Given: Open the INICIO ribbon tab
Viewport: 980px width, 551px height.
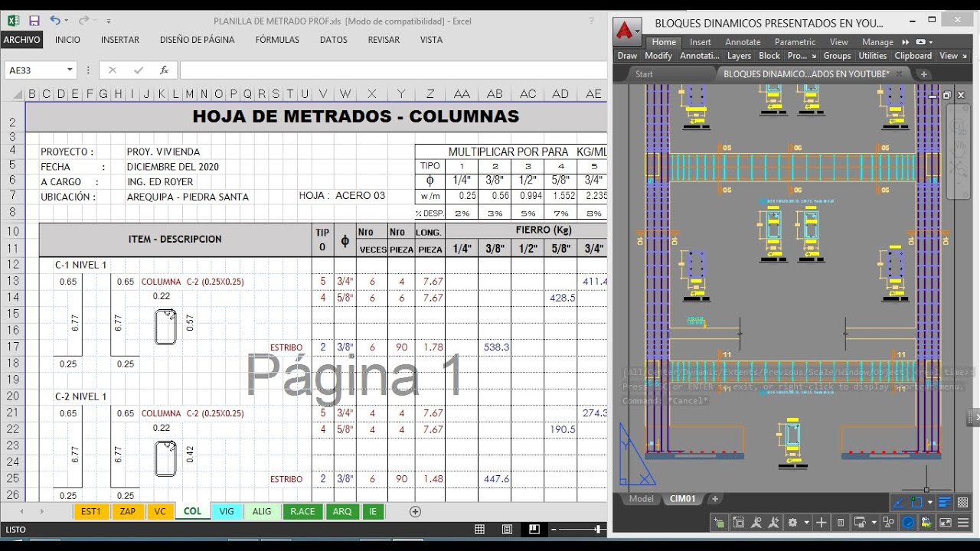Looking at the screenshot, I should point(67,40).
